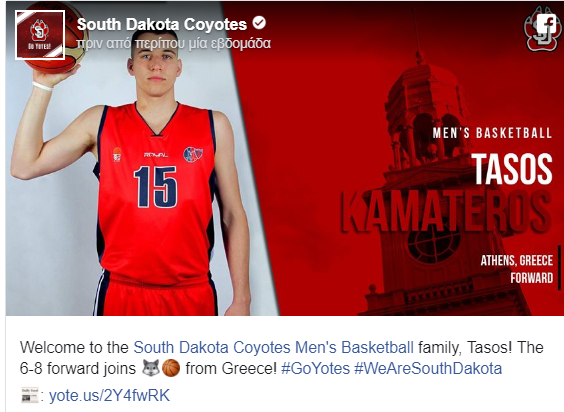Click the KAMATEROS surname in the graphic
564x412 pixels.
click(446, 213)
